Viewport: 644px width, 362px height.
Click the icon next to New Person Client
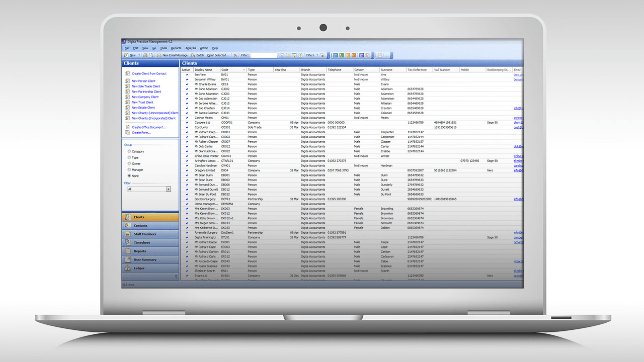click(127, 81)
